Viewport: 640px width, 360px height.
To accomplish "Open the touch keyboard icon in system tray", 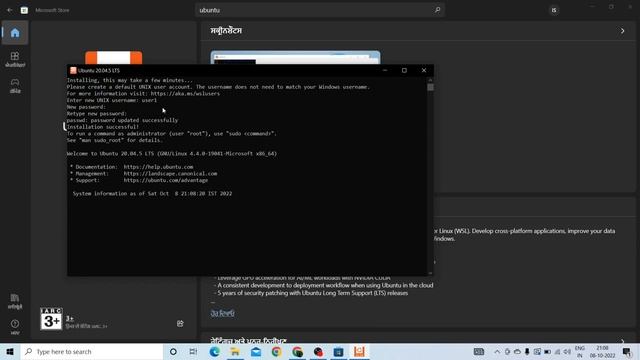I will click(479, 351).
